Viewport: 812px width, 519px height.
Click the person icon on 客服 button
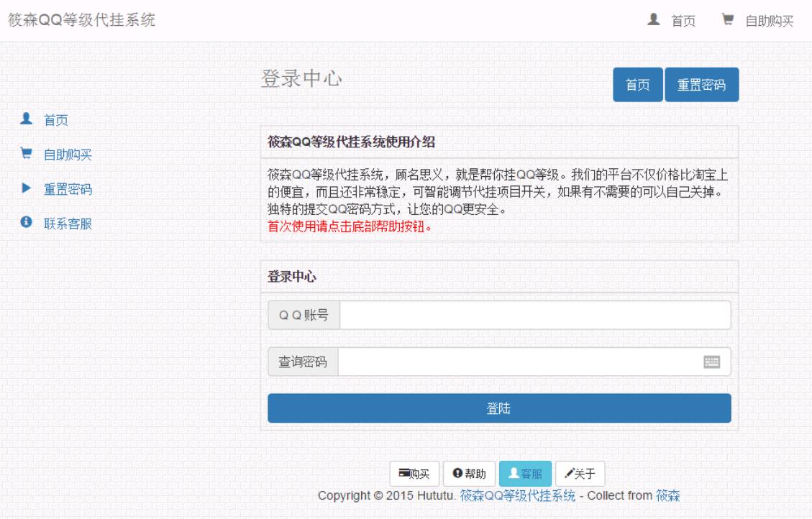pos(514,473)
